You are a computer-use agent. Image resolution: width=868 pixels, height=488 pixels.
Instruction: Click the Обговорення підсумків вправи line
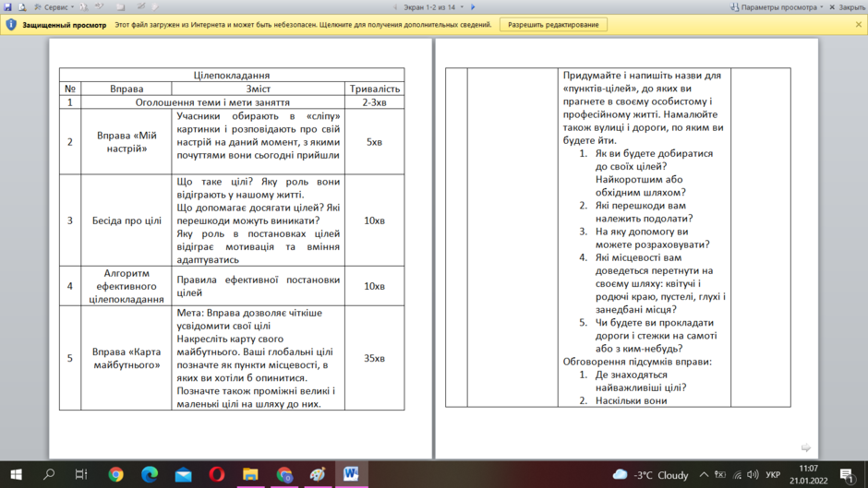point(637,362)
